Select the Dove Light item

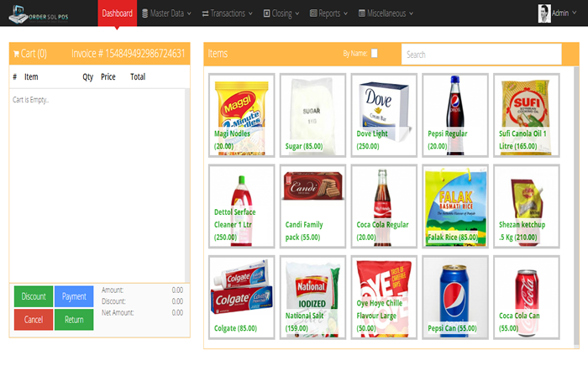click(384, 115)
